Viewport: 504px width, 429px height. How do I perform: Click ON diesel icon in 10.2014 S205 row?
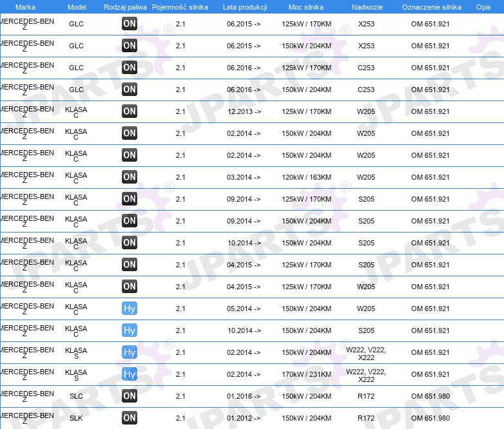pyautogui.click(x=130, y=243)
